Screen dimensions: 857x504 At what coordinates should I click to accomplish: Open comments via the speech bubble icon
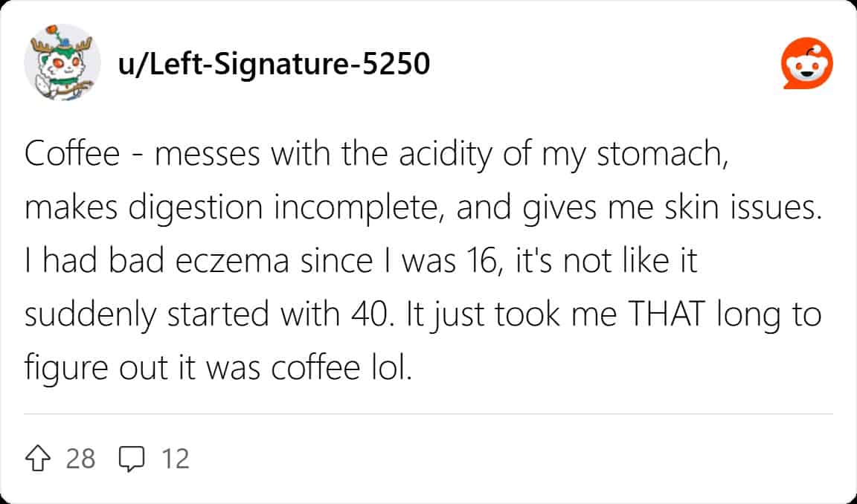pyautogui.click(x=131, y=459)
